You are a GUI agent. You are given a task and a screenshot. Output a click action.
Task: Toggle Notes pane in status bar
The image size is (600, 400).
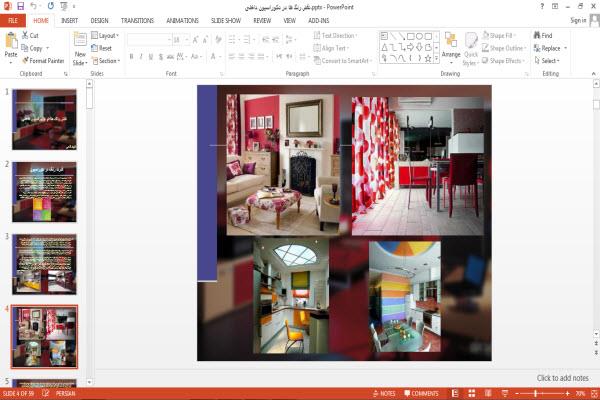pyautogui.click(x=384, y=393)
